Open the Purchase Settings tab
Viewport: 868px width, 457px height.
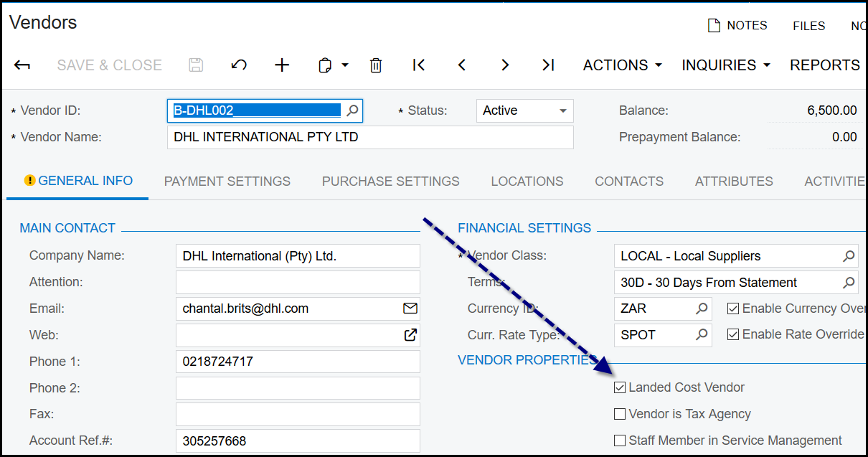[390, 182]
